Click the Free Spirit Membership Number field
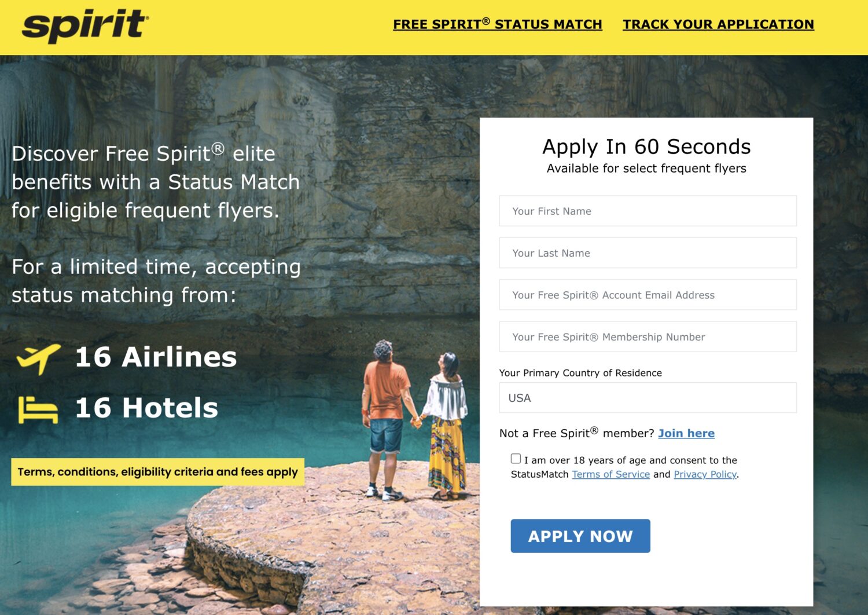The height and width of the screenshot is (615, 868). pos(648,337)
